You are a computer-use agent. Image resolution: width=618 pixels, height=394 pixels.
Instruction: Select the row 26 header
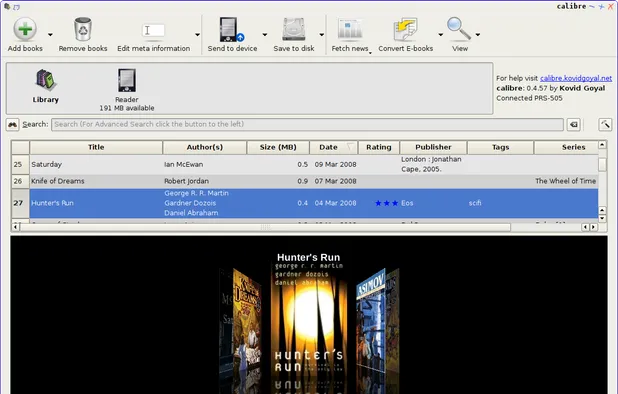20,181
